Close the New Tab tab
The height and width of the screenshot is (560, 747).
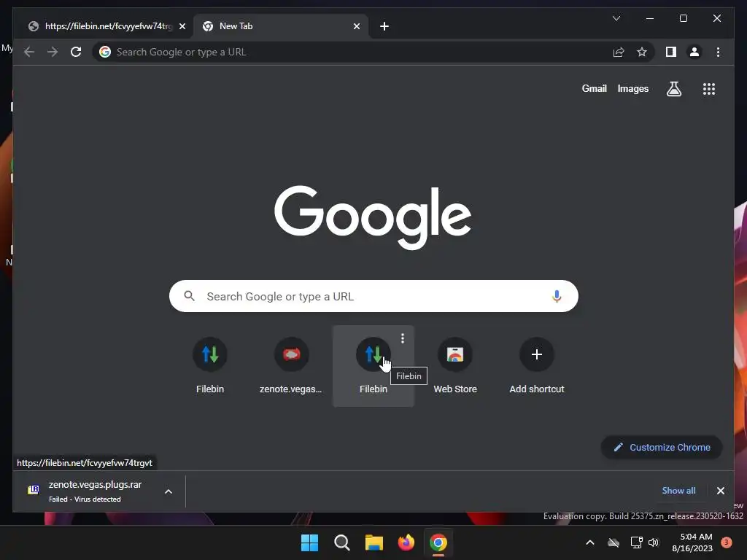(x=356, y=26)
